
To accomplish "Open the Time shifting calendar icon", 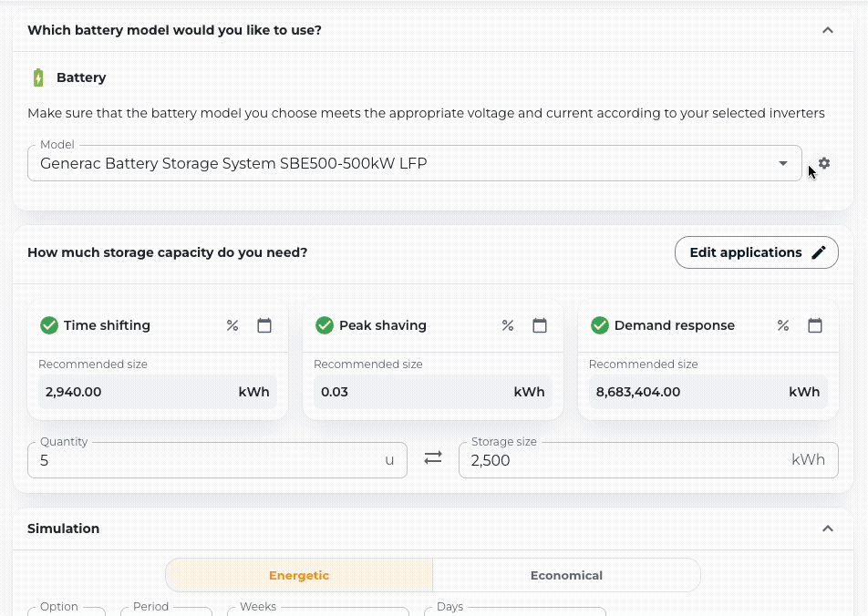I will 264,325.
